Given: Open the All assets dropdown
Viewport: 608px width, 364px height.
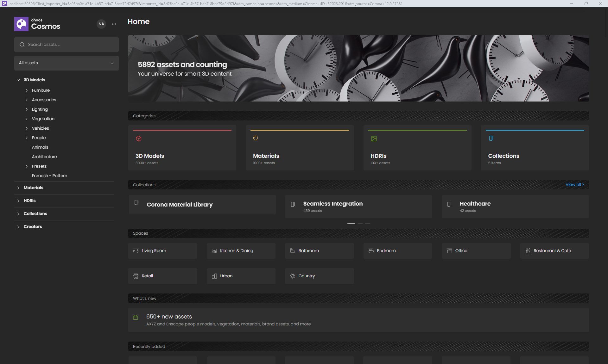Looking at the screenshot, I should point(66,63).
